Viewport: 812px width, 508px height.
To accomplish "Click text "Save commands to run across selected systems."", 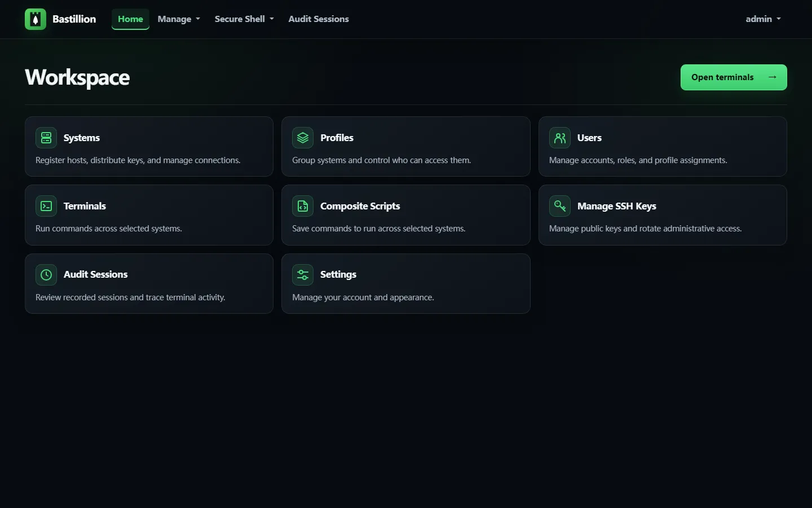I will 379,229.
